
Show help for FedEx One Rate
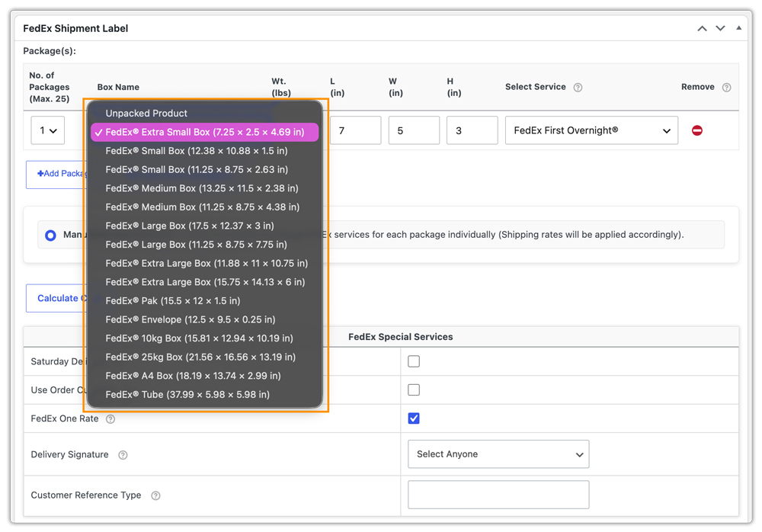pos(110,419)
